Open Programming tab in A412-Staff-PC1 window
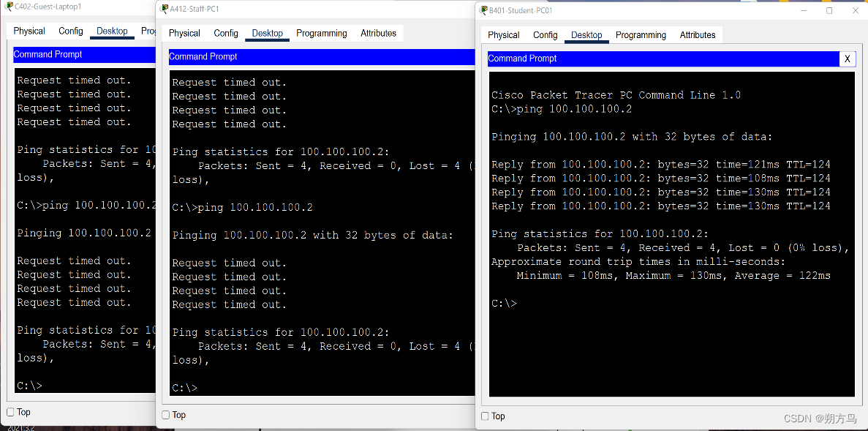The image size is (868, 431). pyautogui.click(x=322, y=33)
